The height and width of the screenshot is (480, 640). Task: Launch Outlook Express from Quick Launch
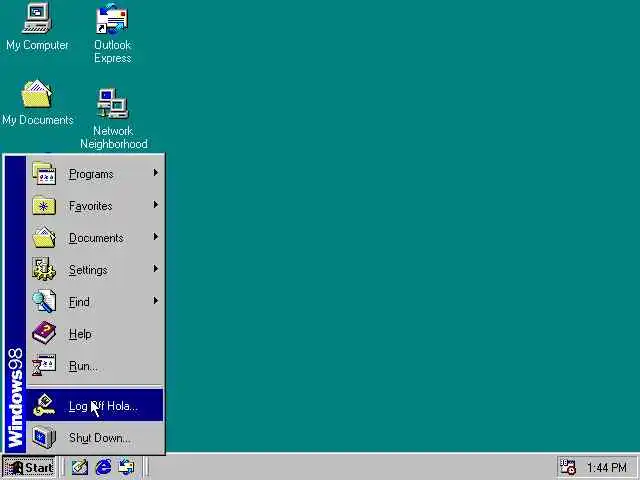(127, 467)
